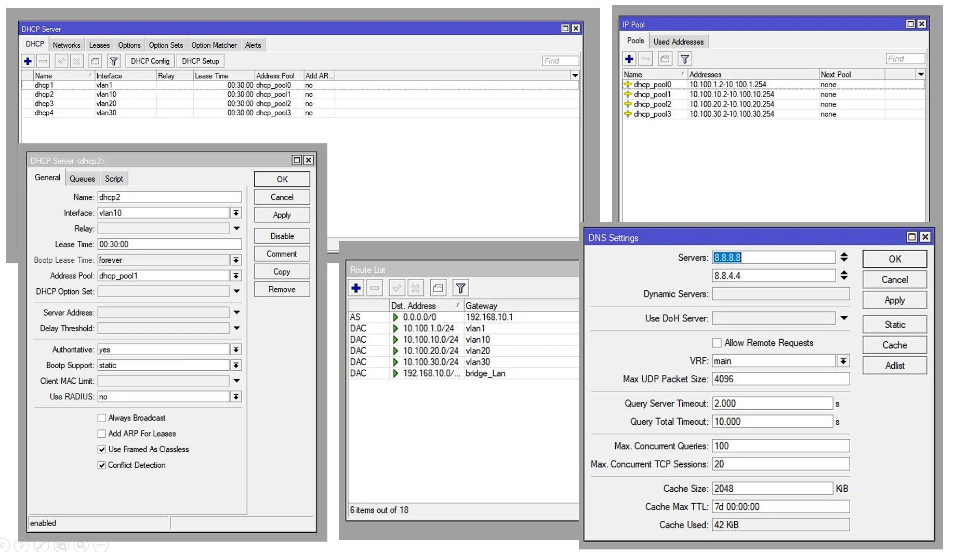Click enable checkmark icon in DHCP Server toolbar
Viewport: 980px width, 552px height.
coord(61,61)
